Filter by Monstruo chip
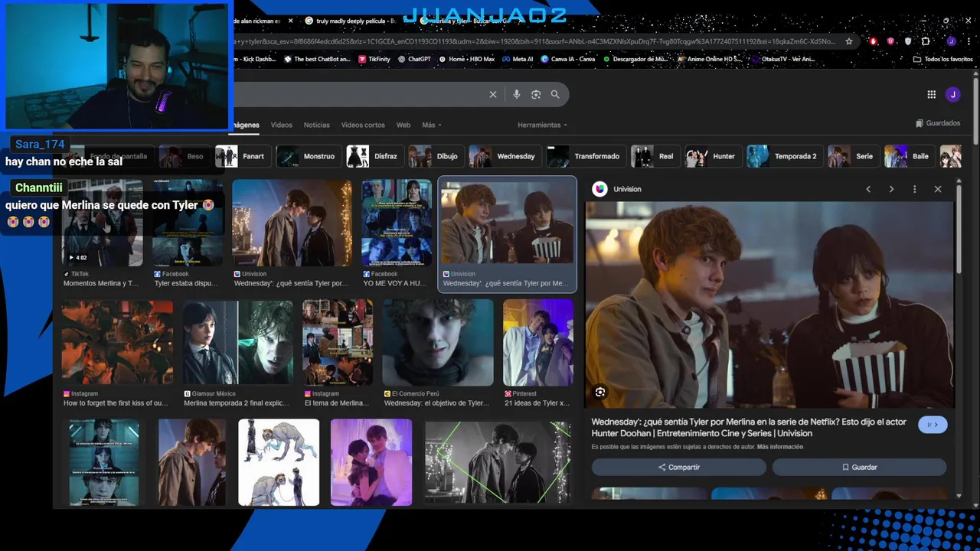Screen dimensions: 980x551 (309, 156)
